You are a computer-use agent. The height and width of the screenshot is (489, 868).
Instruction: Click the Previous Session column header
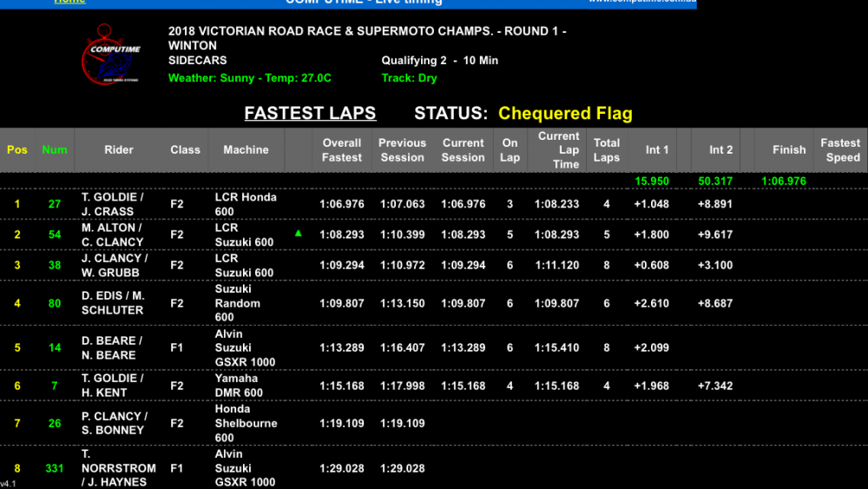[x=403, y=150]
